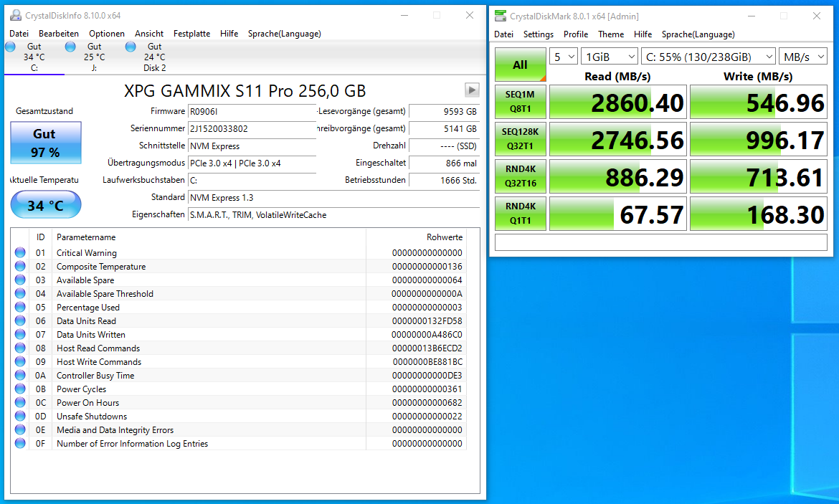Click the Data Units Written status orb
Image resolution: width=839 pixels, height=504 pixels.
pyautogui.click(x=20, y=334)
